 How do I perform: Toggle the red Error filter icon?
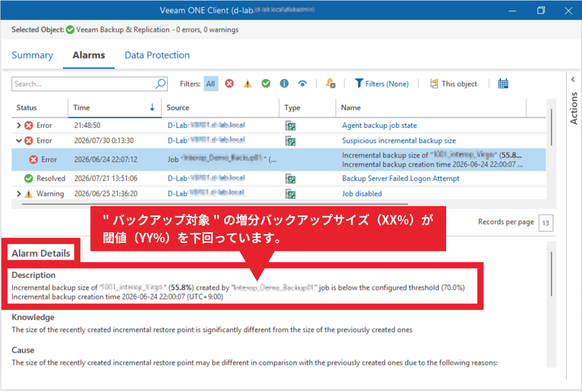tap(229, 83)
